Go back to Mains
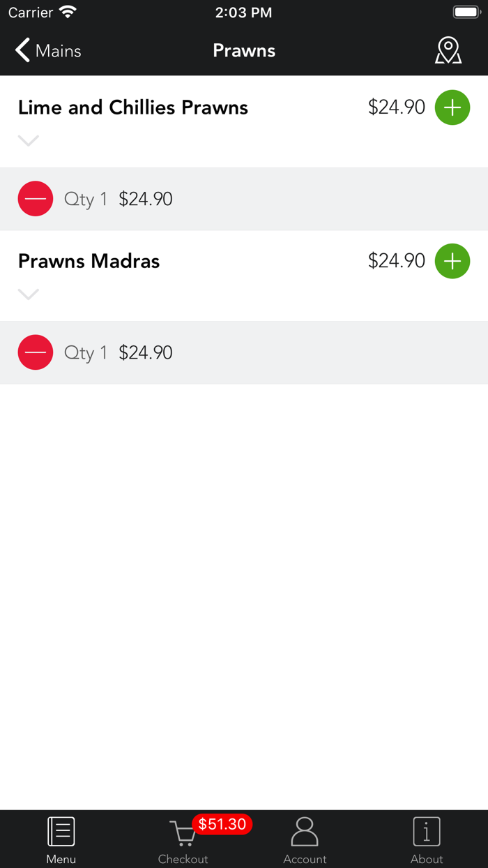 tap(47, 51)
